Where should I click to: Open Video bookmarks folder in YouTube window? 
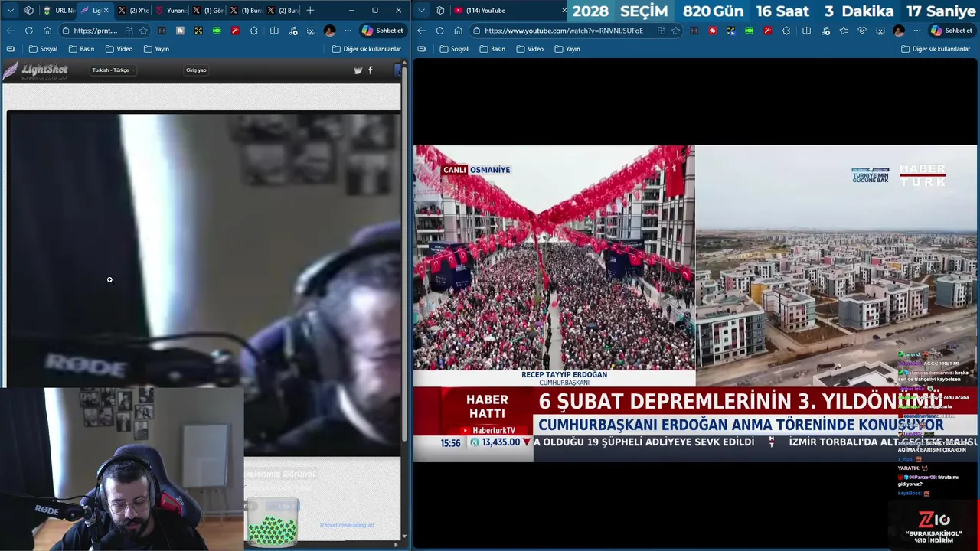[x=530, y=49]
